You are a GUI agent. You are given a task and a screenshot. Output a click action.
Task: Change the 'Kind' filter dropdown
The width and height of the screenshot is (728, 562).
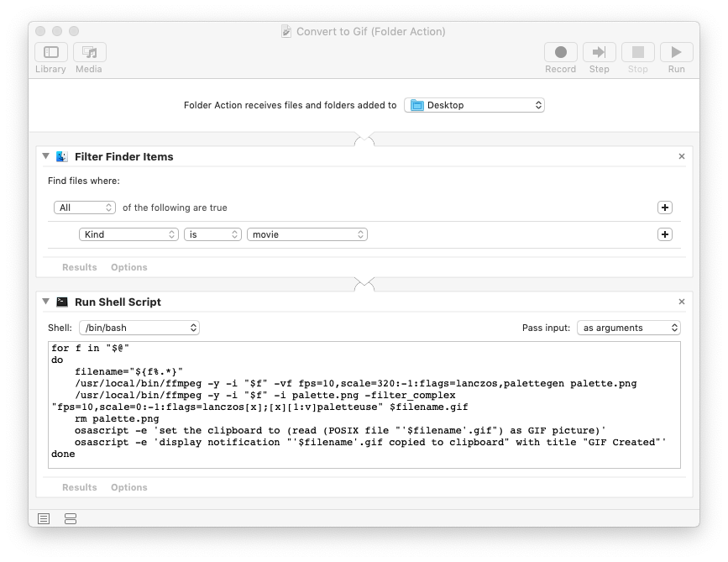pyautogui.click(x=128, y=234)
